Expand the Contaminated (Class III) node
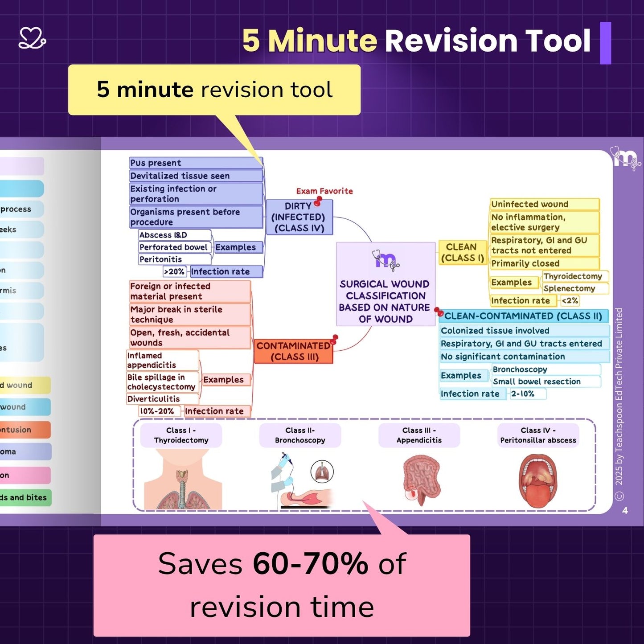 tap(293, 352)
